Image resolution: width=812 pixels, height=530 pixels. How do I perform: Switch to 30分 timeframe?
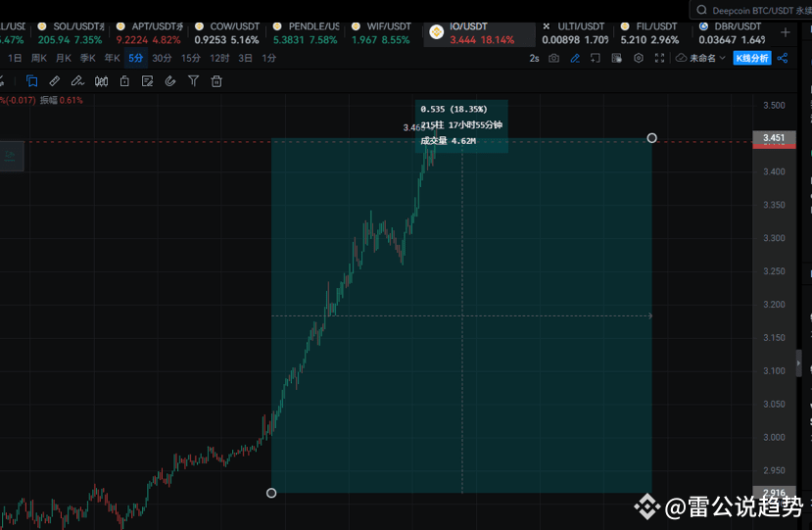162,58
